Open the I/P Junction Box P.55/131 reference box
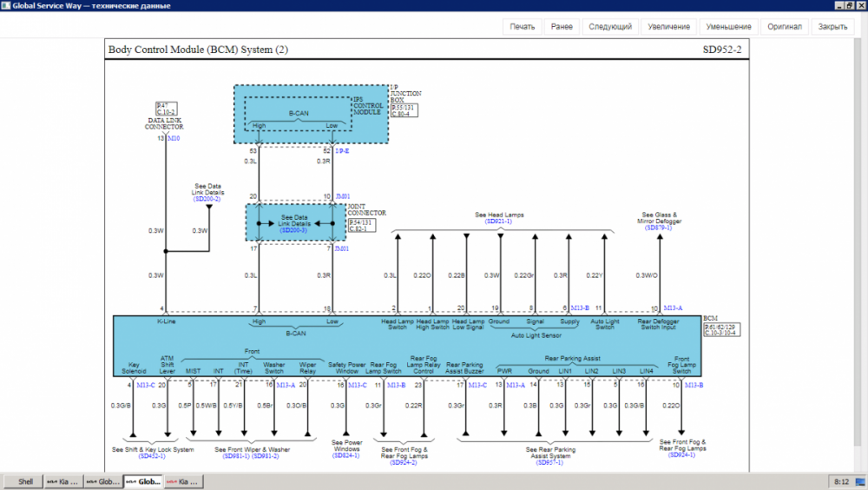This screenshot has width=868, height=490. coord(404,110)
